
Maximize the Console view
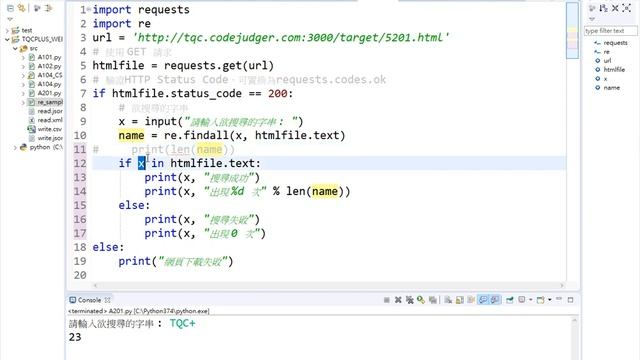pos(571,300)
